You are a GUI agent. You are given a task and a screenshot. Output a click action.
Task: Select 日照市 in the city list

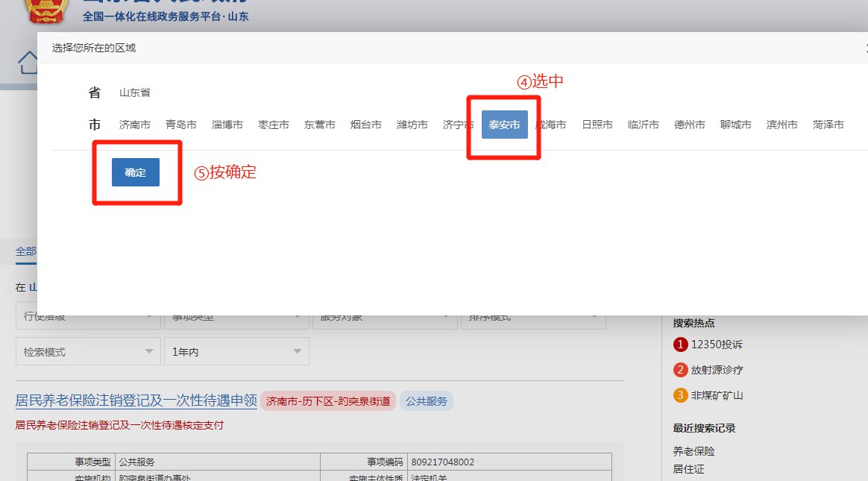(597, 125)
